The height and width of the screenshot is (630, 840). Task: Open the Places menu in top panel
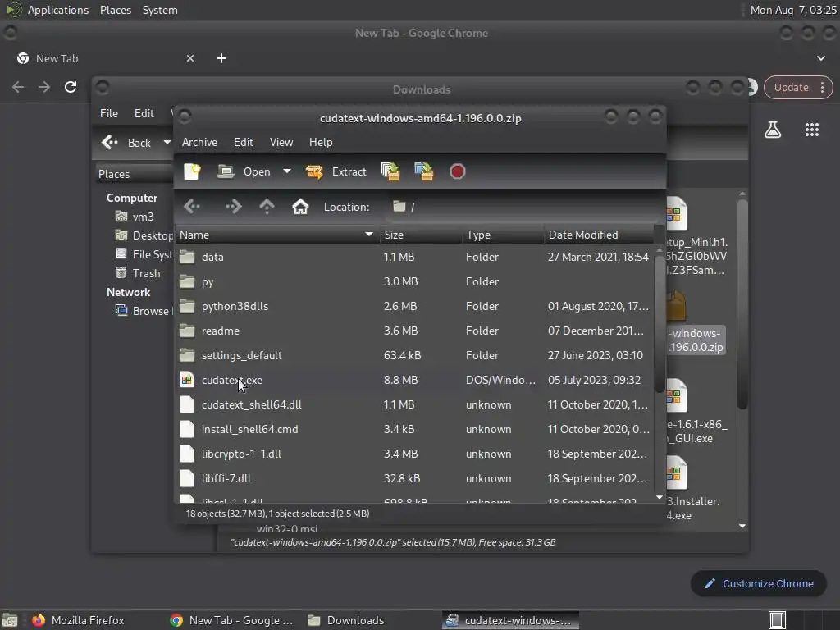pos(115,10)
